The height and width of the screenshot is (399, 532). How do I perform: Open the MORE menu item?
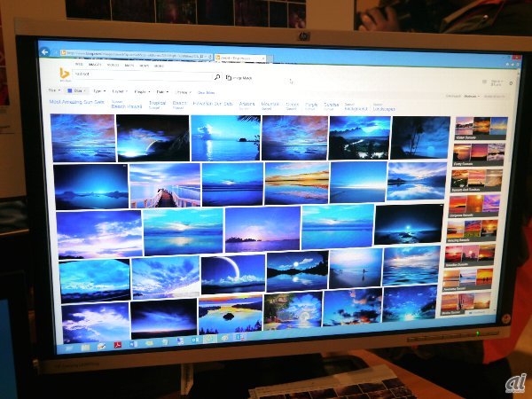click(159, 66)
